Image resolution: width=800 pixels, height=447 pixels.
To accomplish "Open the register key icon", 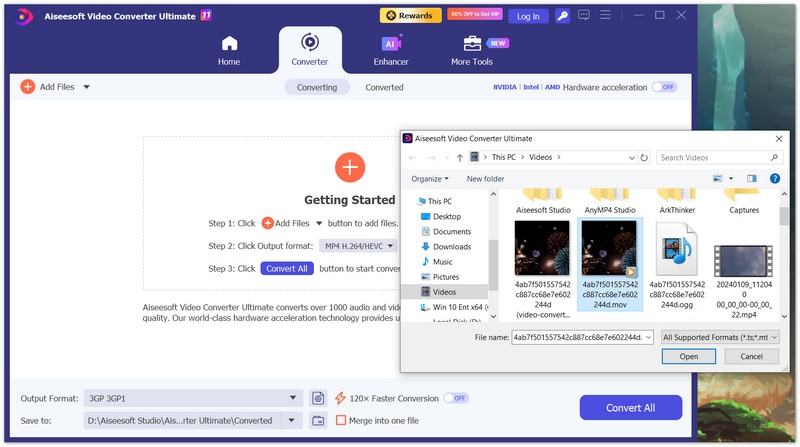I will point(562,16).
